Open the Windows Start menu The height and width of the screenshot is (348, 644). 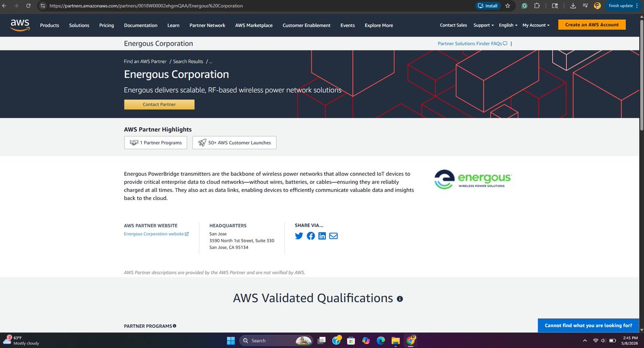230,340
